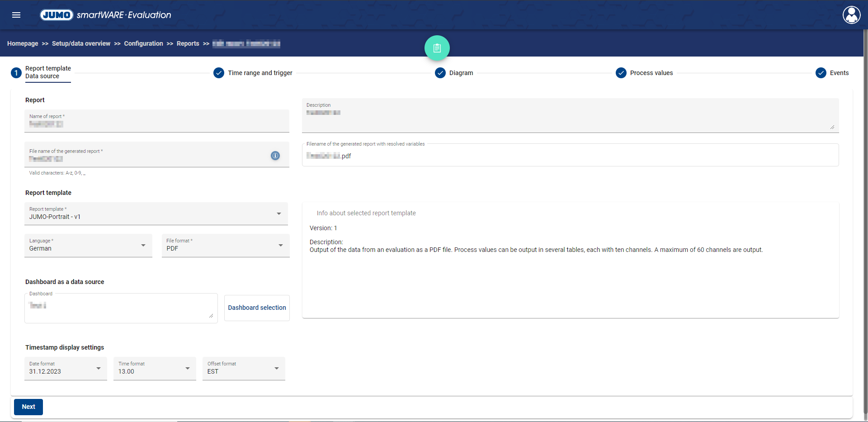Image resolution: width=868 pixels, height=422 pixels.
Task: Click into the Description text field
Action: point(570,117)
